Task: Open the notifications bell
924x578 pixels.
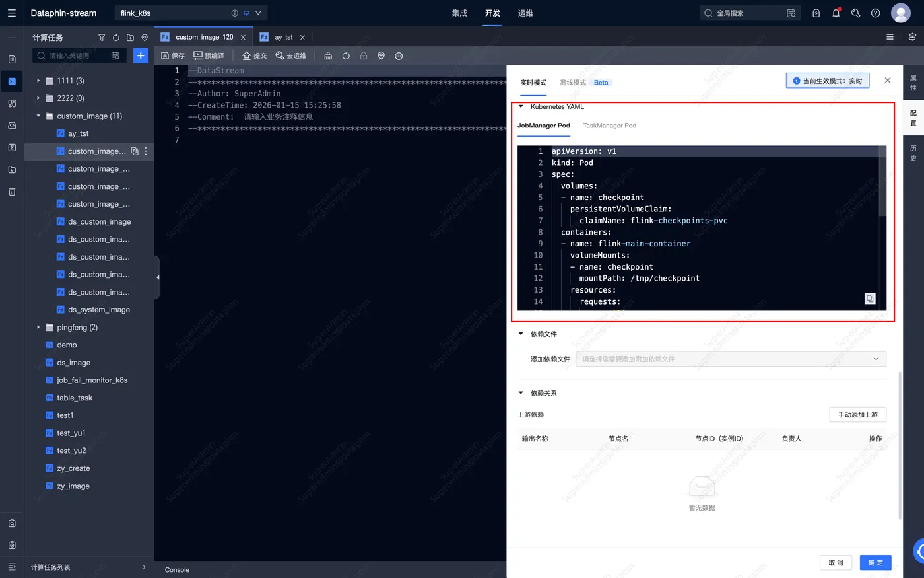Action: 836,13
